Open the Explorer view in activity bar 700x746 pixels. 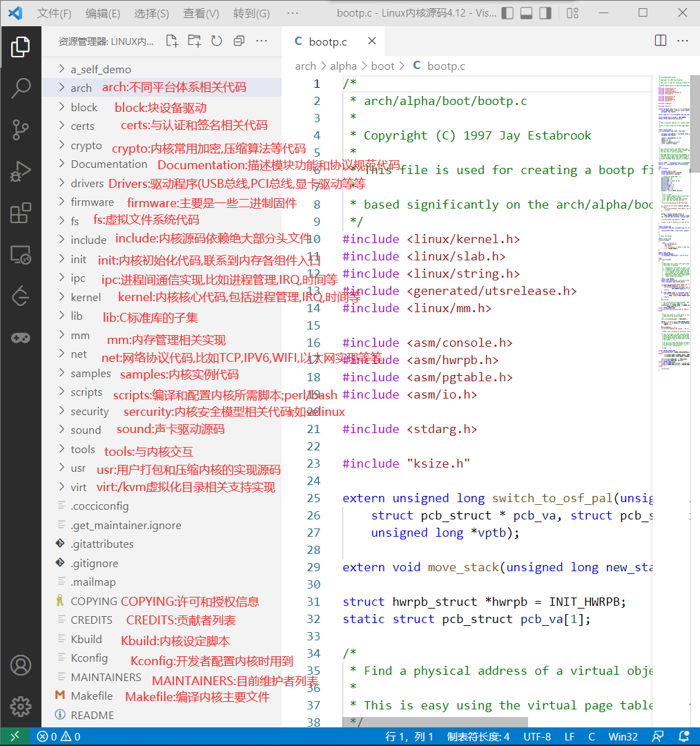pyautogui.click(x=21, y=47)
